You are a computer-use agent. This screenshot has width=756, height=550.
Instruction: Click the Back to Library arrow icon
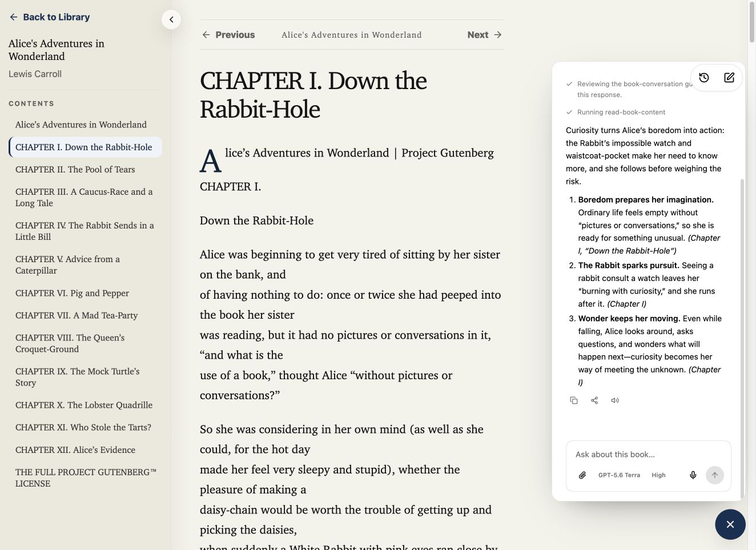tap(14, 17)
